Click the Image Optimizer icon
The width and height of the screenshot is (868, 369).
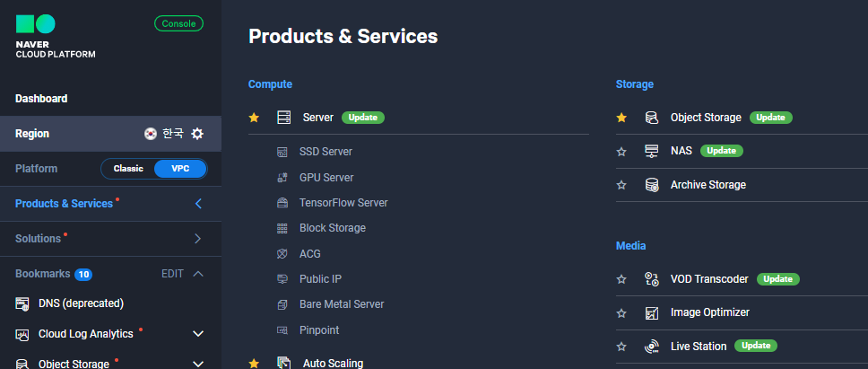[x=652, y=313]
